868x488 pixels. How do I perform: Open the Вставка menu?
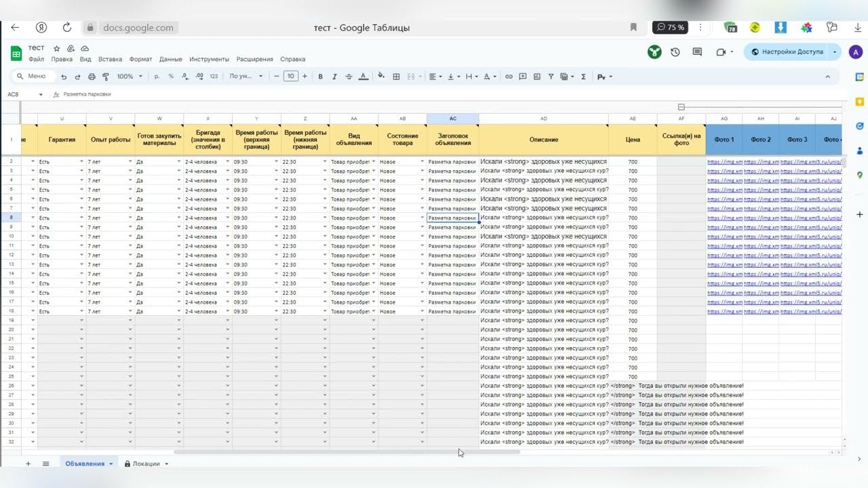[x=110, y=59]
